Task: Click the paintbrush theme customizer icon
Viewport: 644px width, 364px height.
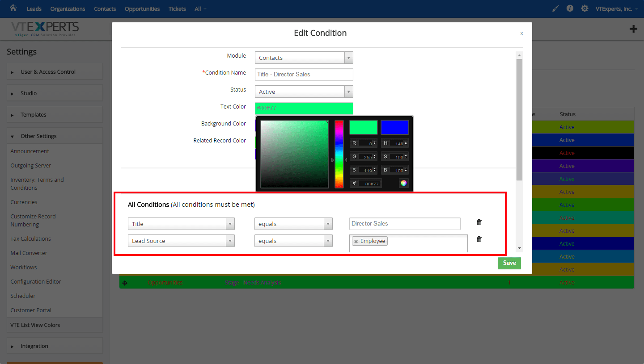Action: pos(555,8)
